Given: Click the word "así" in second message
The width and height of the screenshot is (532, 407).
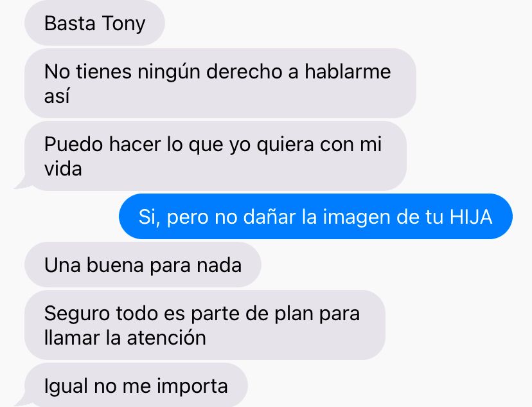Looking at the screenshot, I should [57, 96].
